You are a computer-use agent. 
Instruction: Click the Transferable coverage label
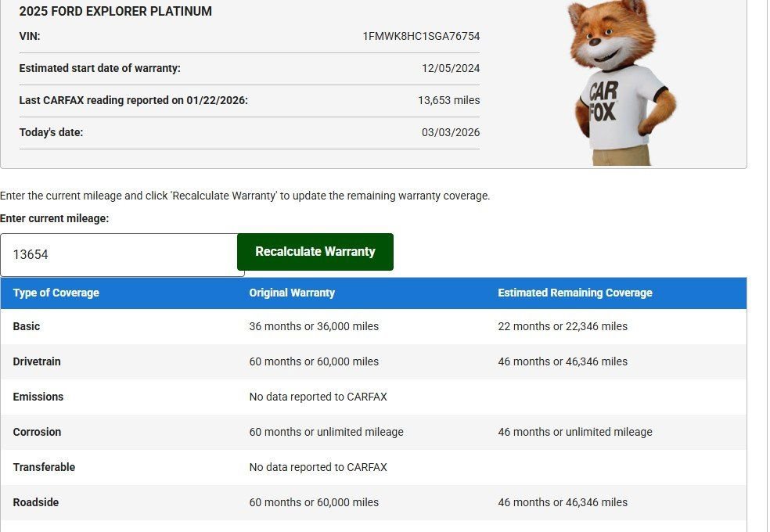[x=44, y=467]
